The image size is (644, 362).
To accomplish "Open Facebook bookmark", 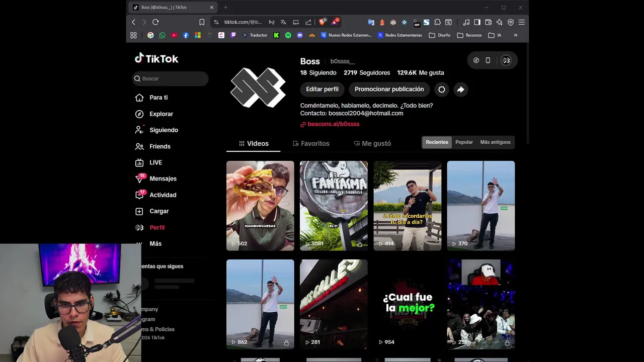I will coord(186,35).
